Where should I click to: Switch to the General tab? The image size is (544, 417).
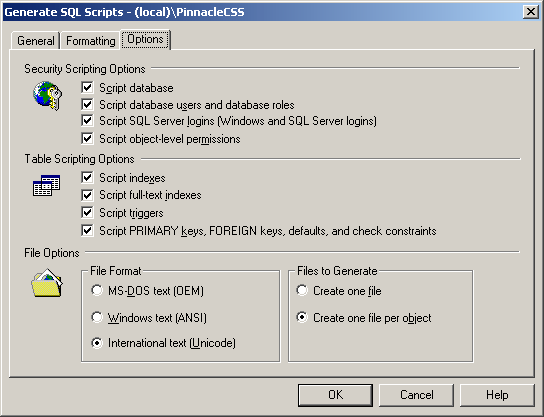36,41
